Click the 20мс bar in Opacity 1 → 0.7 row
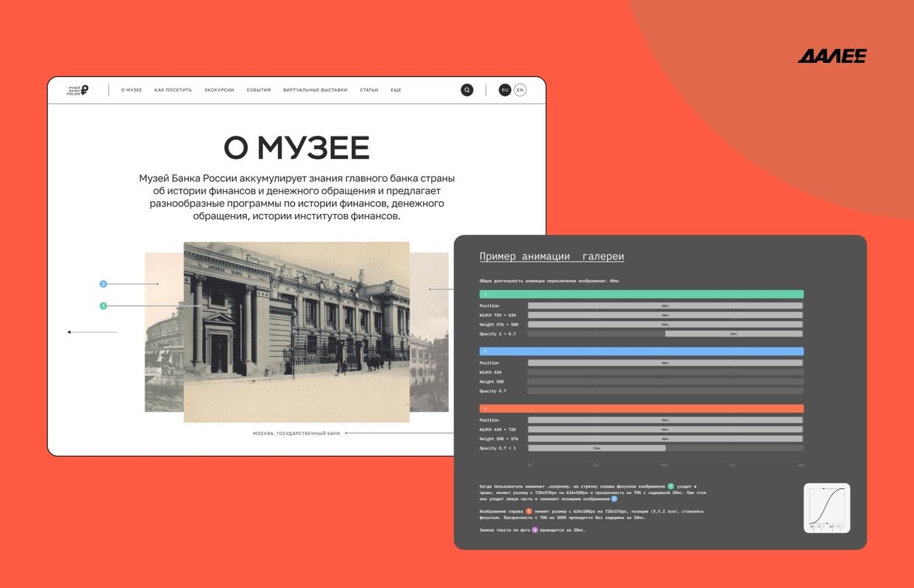 pos(734,334)
